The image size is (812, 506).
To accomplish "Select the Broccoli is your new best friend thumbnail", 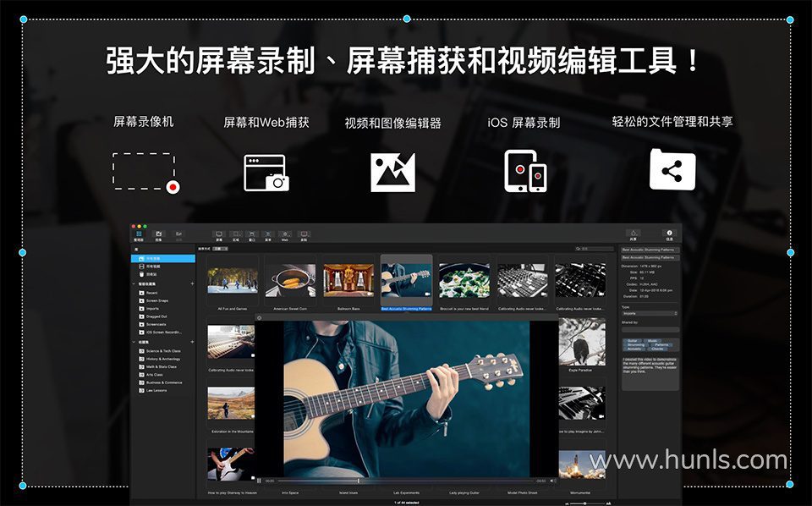I will click(464, 280).
